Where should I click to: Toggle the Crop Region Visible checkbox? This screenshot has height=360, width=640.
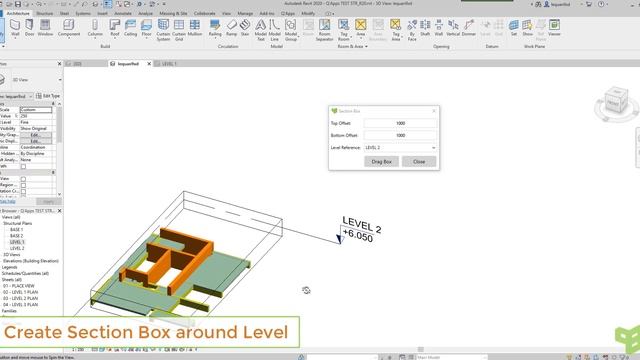tap(23, 185)
